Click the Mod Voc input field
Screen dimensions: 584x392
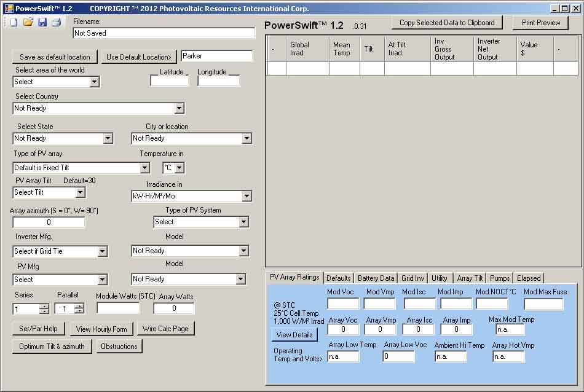click(x=343, y=304)
